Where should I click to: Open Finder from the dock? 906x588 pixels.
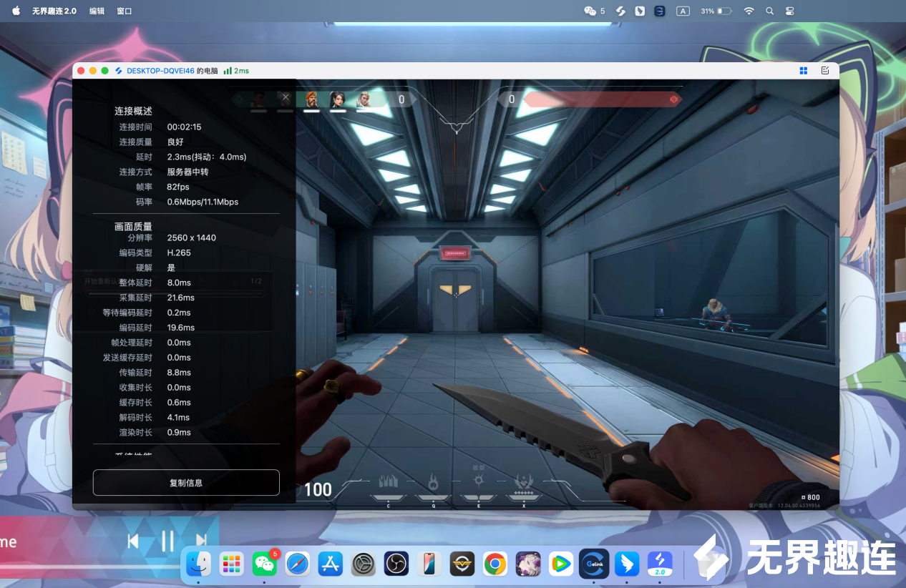(x=198, y=564)
